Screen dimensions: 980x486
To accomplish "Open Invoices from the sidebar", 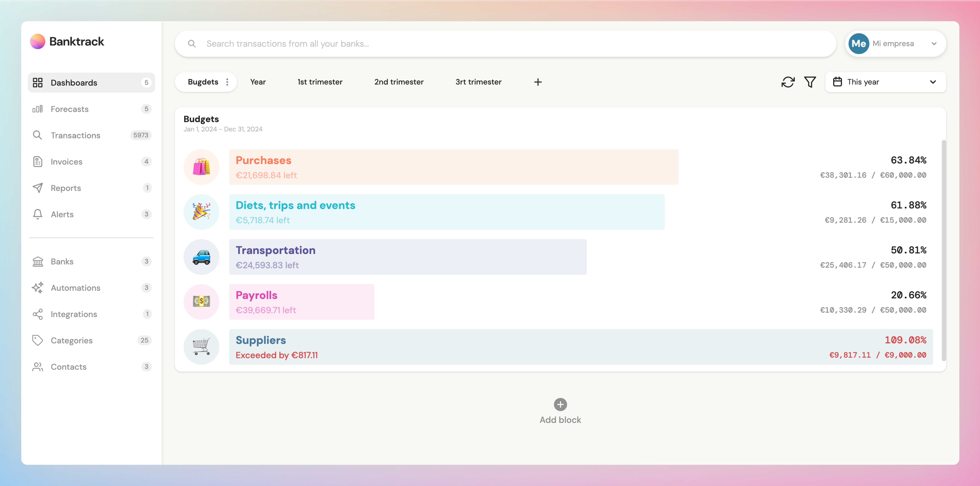I will point(66,161).
